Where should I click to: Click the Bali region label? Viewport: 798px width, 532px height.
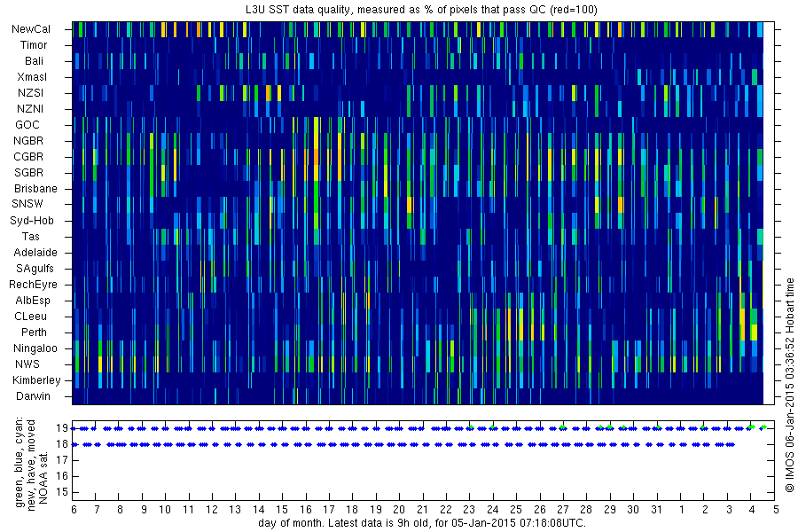[34, 61]
